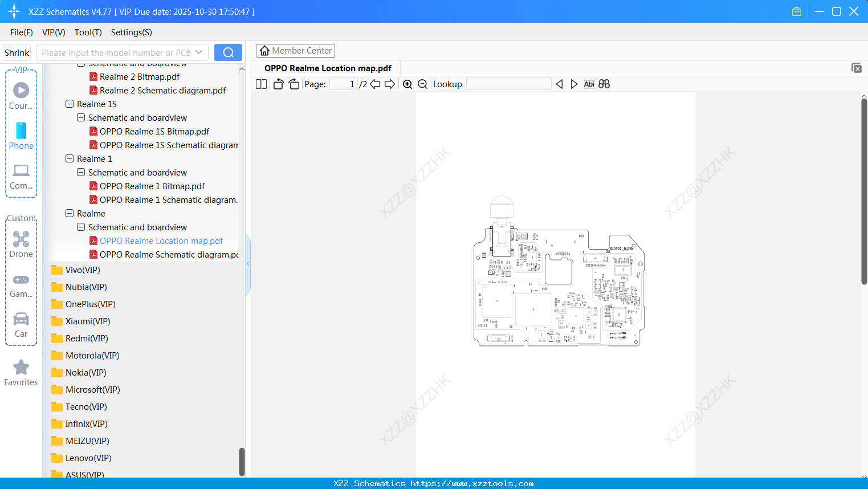Screen dimensions: 868x489
Task: Go to the next page arrow
Action: coord(390,84)
